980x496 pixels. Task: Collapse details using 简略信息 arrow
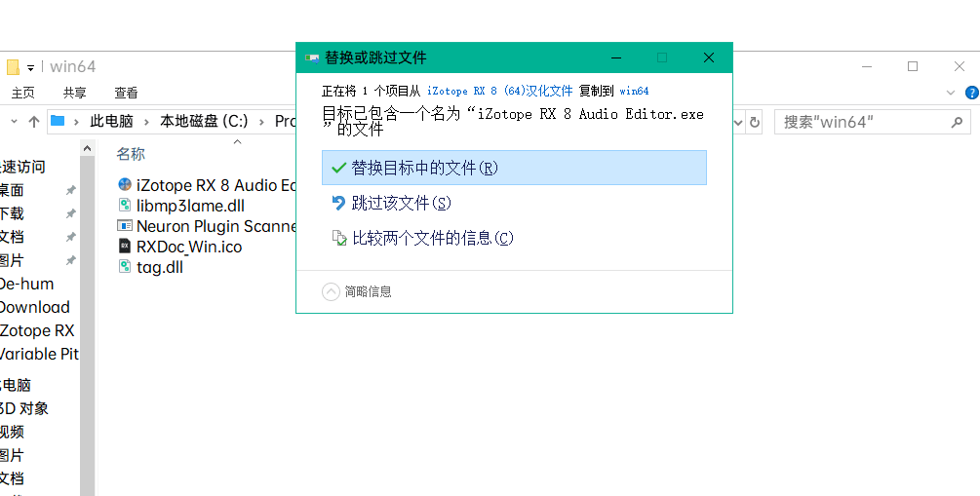click(331, 291)
